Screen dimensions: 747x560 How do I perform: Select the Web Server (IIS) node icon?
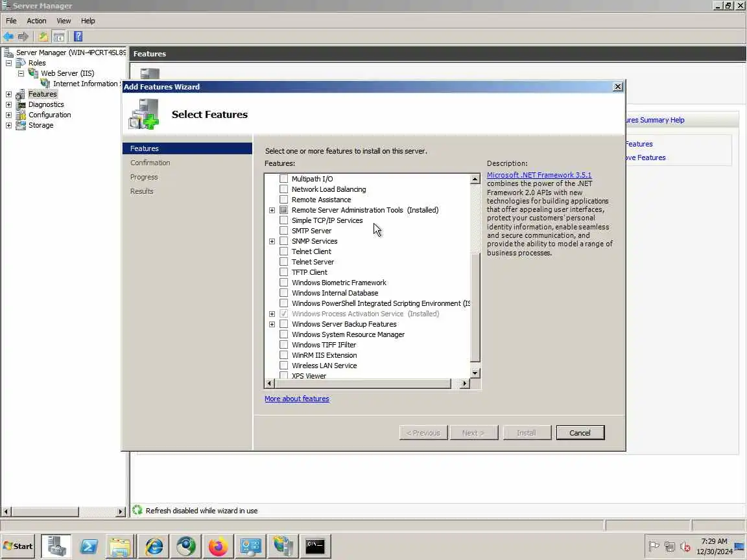[33, 73]
